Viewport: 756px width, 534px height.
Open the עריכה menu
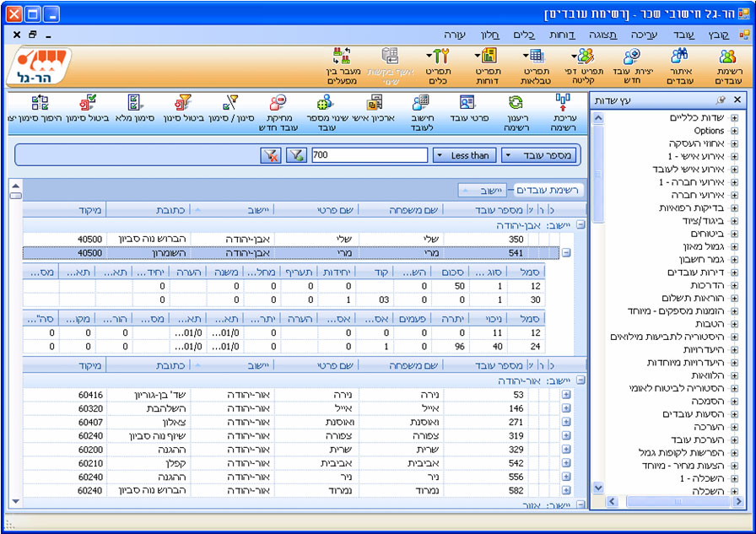click(x=644, y=35)
